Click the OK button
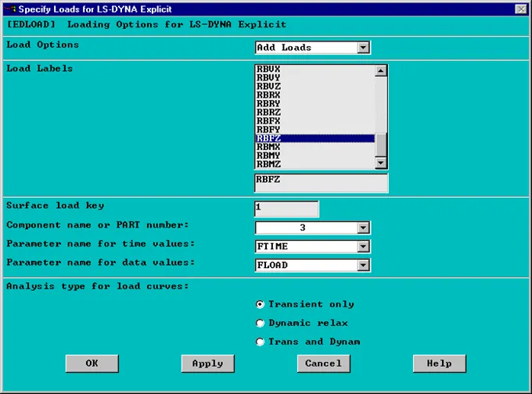 (x=92, y=364)
